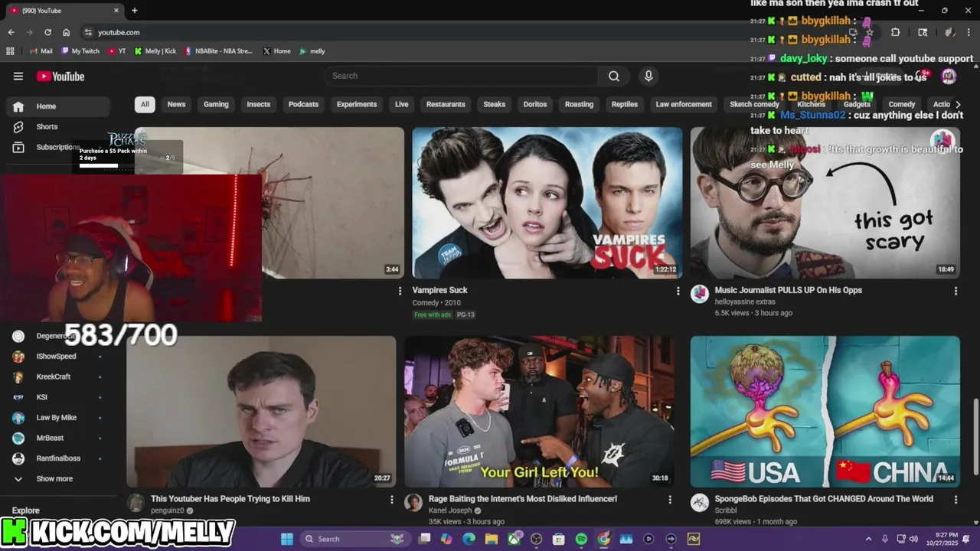Click the YouTube logo
Screen dimensions: 980x551
60,76
